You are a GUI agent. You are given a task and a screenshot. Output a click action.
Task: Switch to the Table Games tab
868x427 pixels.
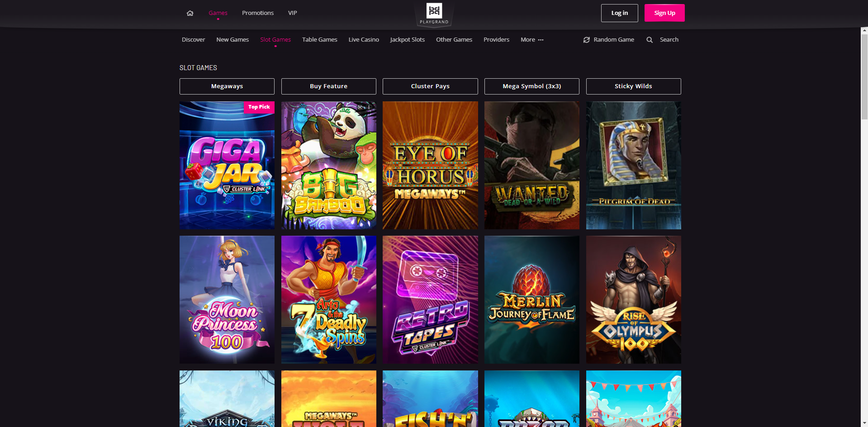(x=320, y=40)
